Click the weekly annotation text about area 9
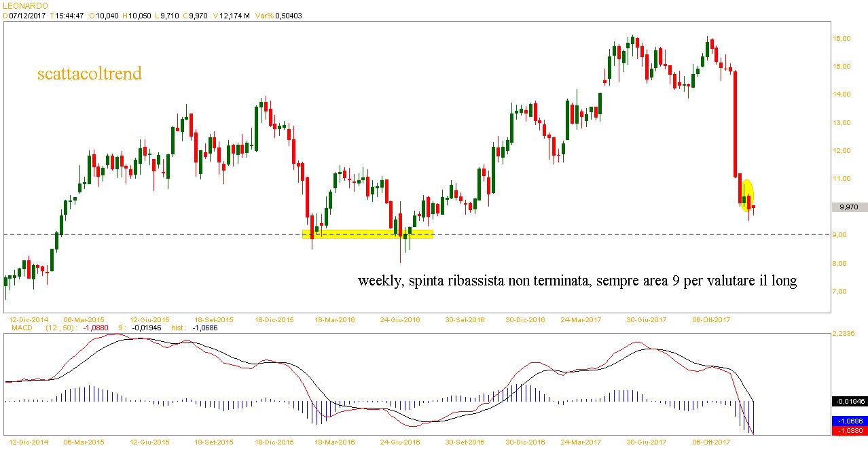This screenshot has height=454, width=868. 577,281
